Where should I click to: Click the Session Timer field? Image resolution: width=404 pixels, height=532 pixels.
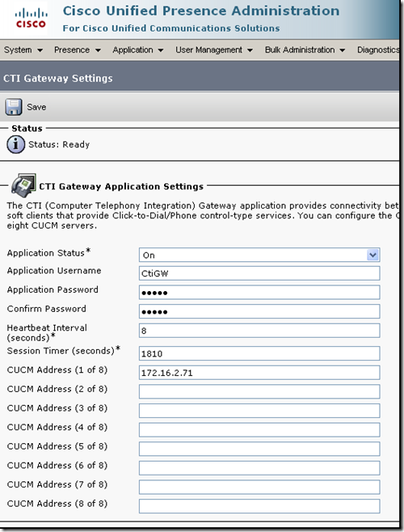[x=259, y=353]
